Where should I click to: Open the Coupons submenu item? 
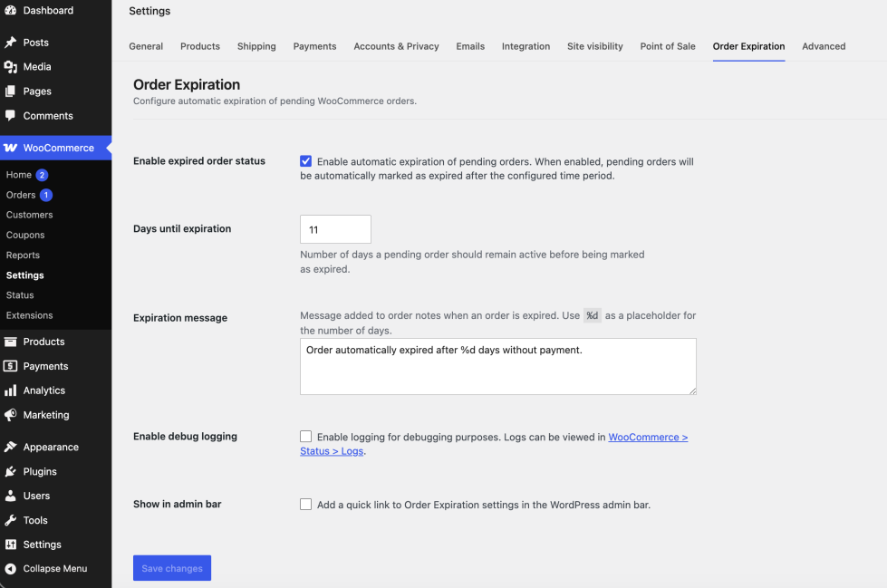pyautogui.click(x=25, y=235)
